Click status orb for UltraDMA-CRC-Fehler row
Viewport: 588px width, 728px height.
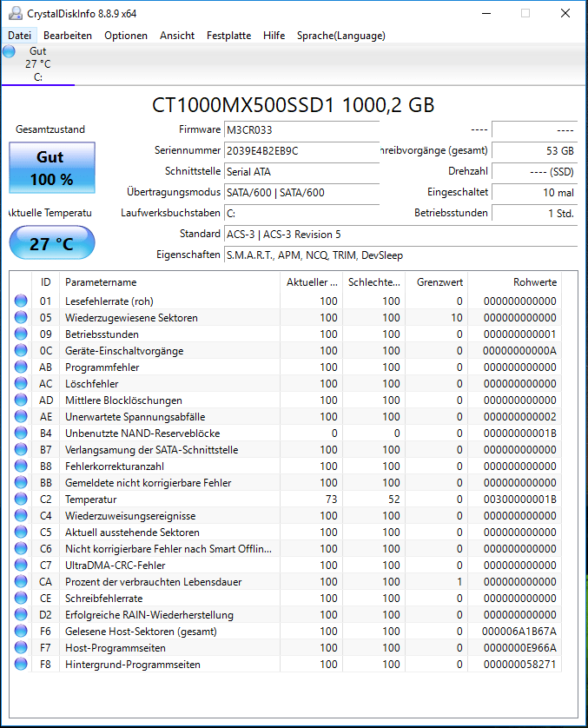click(21, 565)
